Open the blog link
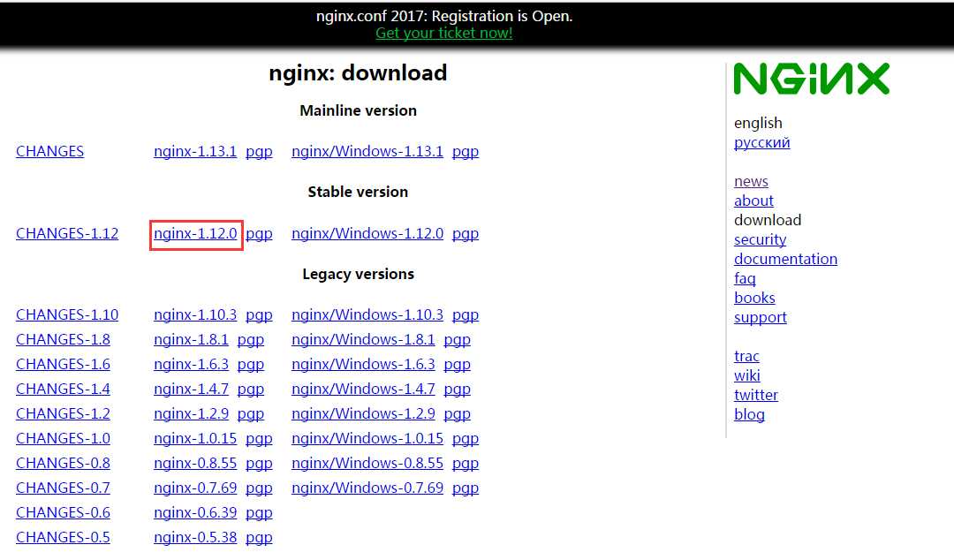Viewport: 954px width, 560px height. (x=749, y=414)
